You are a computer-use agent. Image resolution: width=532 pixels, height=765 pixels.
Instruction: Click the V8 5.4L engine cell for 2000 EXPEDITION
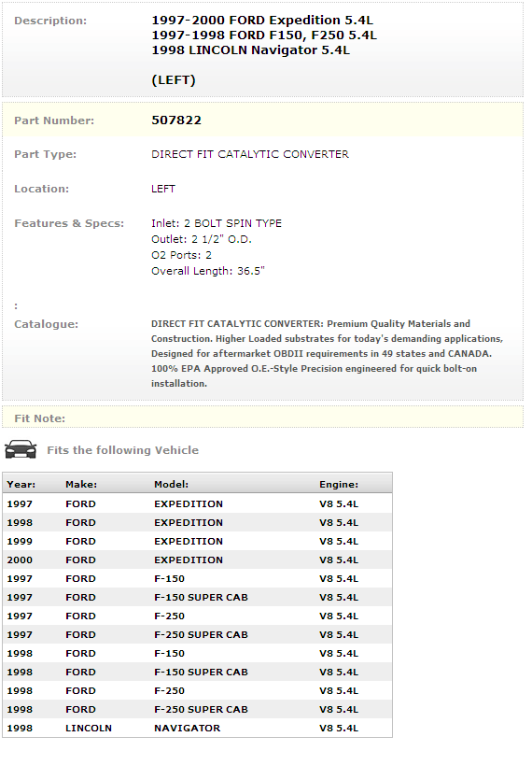click(x=339, y=560)
